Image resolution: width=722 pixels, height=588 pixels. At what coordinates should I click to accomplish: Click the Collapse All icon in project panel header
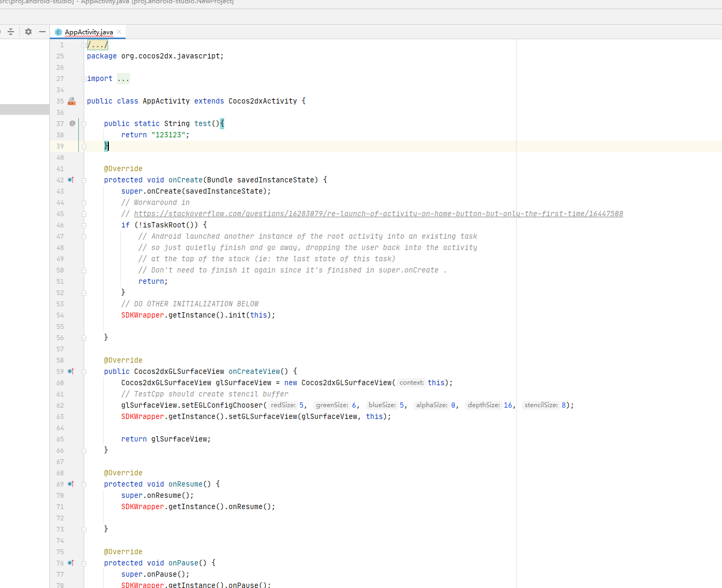coord(11,32)
